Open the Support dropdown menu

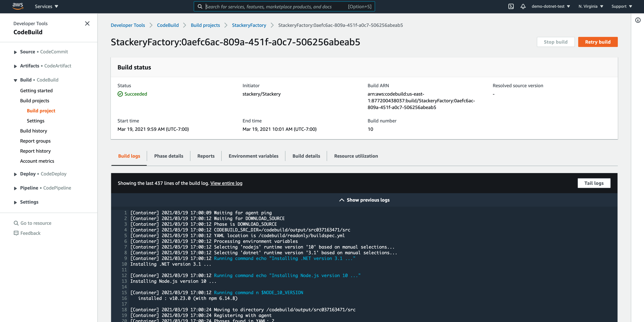click(x=622, y=7)
